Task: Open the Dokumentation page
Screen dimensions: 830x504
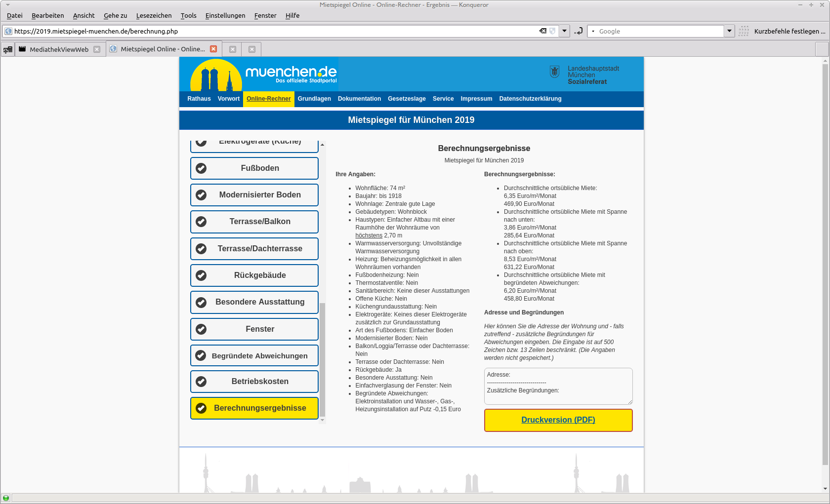Action: [x=359, y=99]
